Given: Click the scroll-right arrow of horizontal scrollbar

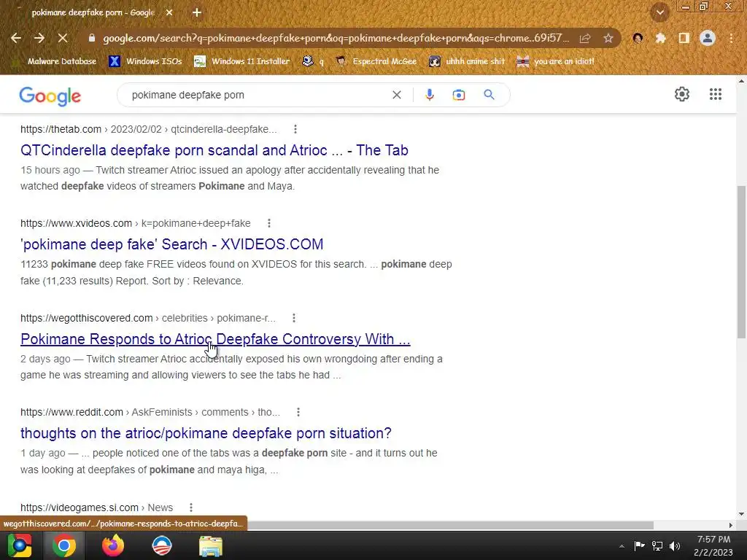Looking at the screenshot, I should coord(731,525).
